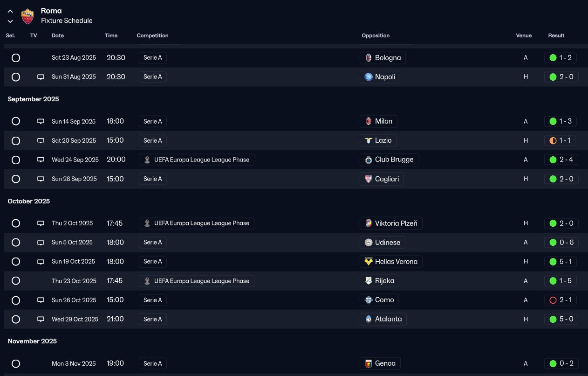
Task: Toggle selection for the Atalanta match
Action: pos(16,320)
